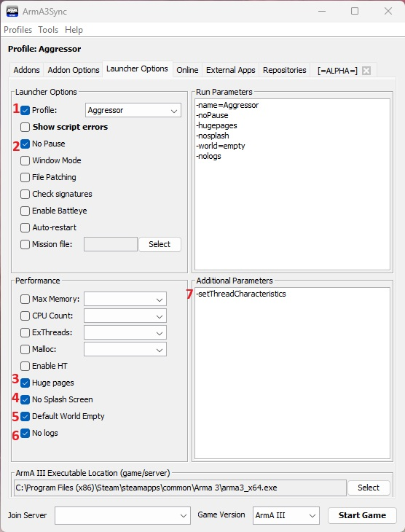
Task: Open the Malloc dropdown list
Action: (125, 350)
